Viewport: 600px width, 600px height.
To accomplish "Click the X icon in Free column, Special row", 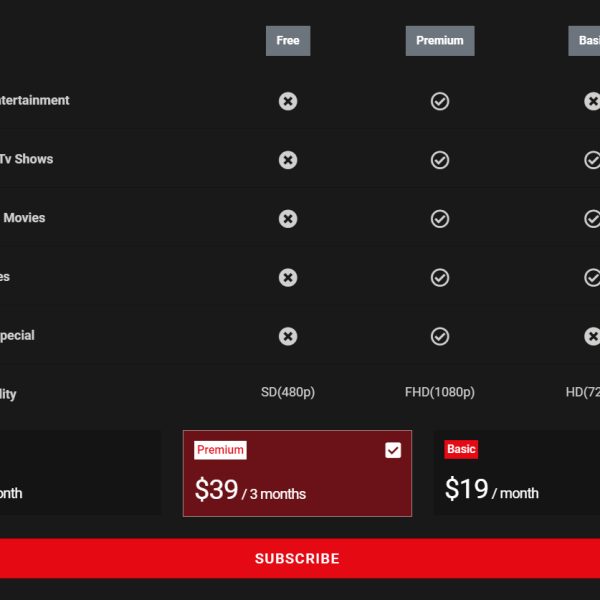I will coord(288,336).
